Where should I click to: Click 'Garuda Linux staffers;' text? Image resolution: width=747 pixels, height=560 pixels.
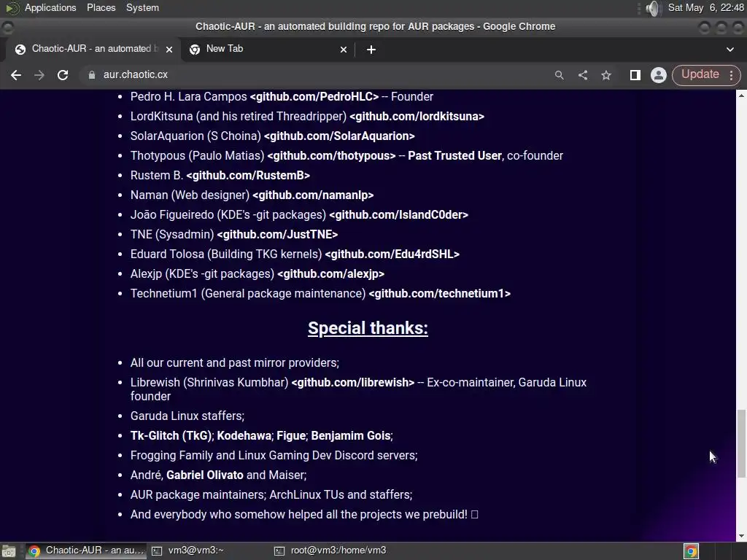coord(187,416)
